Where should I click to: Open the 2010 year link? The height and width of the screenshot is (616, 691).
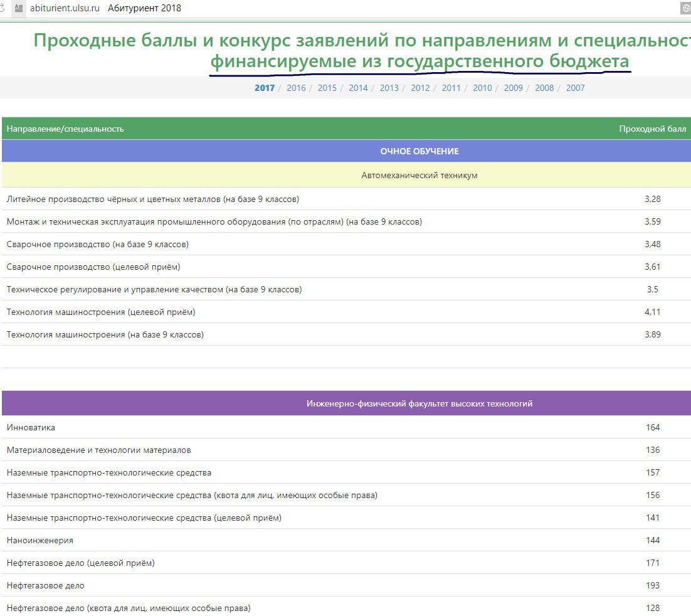tap(483, 88)
